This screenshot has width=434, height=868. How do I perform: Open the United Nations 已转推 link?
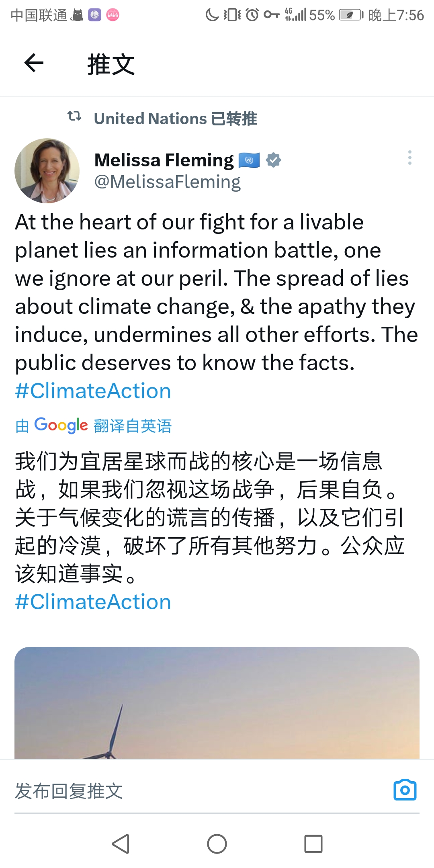pyautogui.click(x=175, y=119)
